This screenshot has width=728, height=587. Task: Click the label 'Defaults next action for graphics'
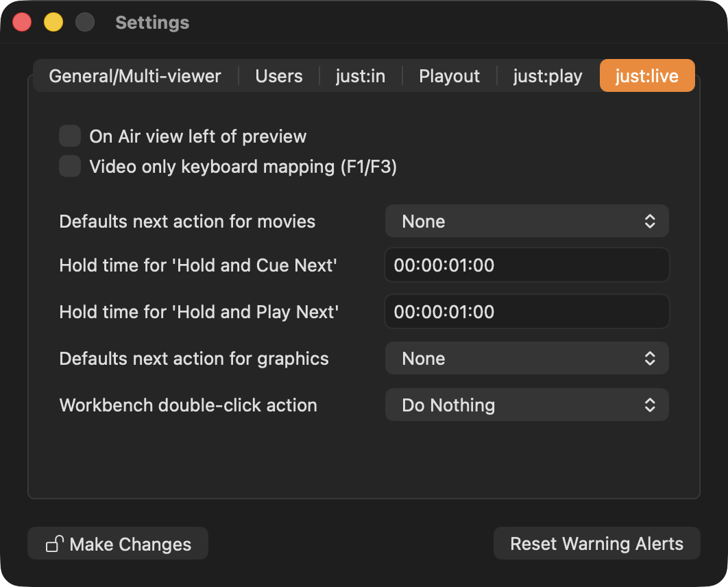(x=194, y=359)
